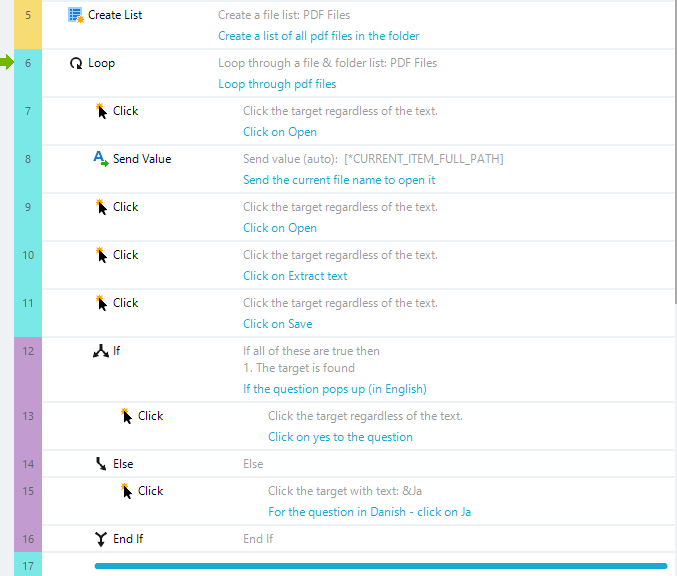Select 'Click on yes to the question' comment
Viewport: 677px width, 576px height.
pyautogui.click(x=340, y=437)
